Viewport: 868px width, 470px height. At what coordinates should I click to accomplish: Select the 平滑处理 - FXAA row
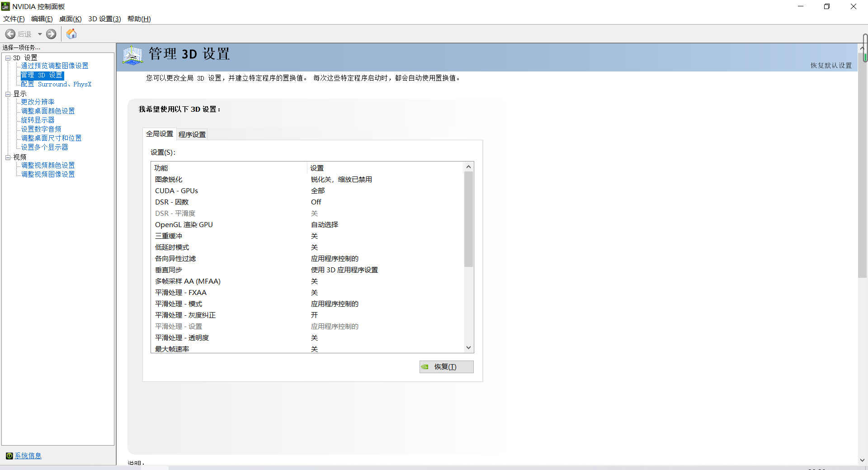point(308,292)
